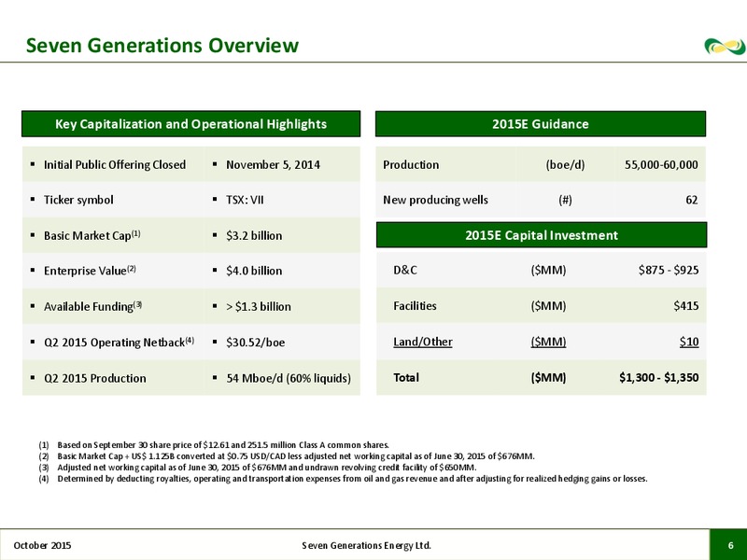Click the 'D&C' capital row label
Image resolution: width=747 pixels, height=560 pixels.
tap(405, 270)
